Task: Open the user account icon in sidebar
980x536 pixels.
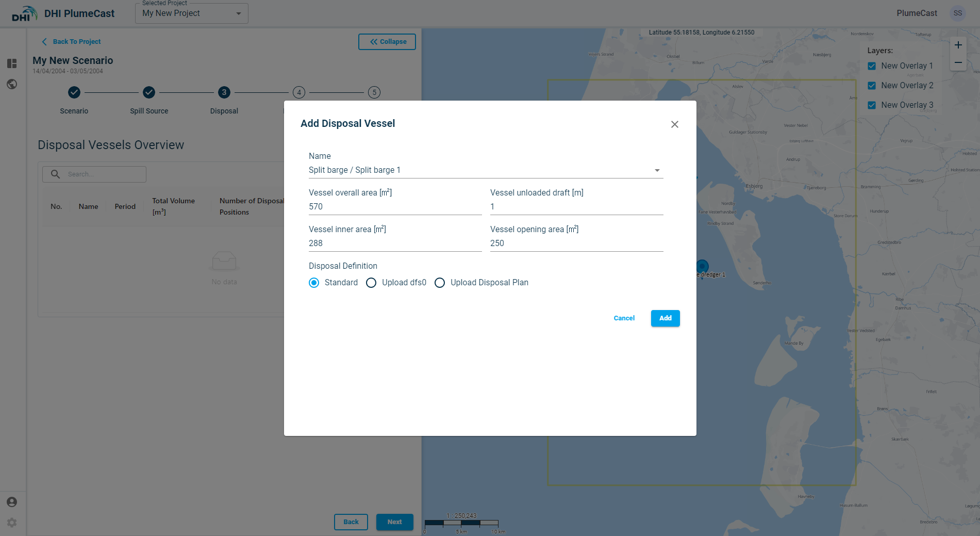Action: pyautogui.click(x=12, y=502)
